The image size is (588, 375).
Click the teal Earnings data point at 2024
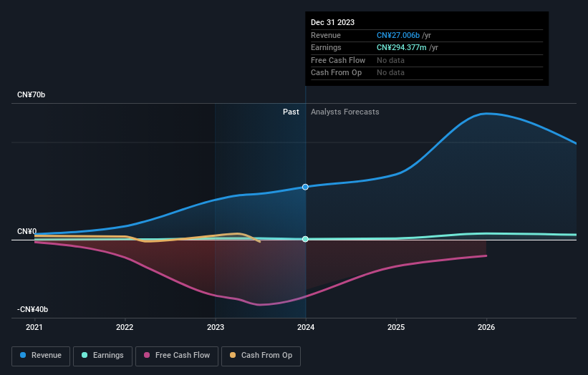tap(305, 239)
